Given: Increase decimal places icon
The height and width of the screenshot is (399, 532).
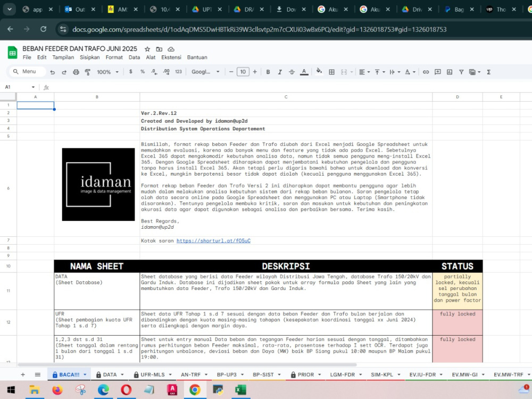Looking at the screenshot, I should [166, 72].
